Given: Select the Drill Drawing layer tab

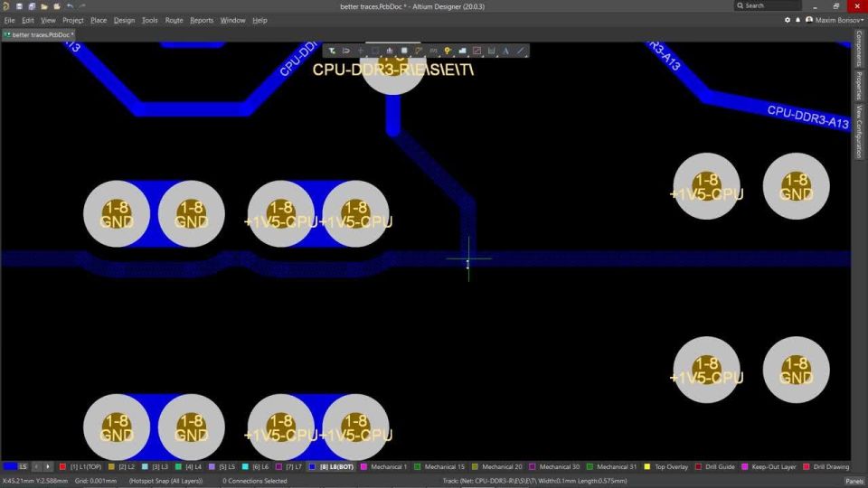Looking at the screenshot, I should pos(826,467).
